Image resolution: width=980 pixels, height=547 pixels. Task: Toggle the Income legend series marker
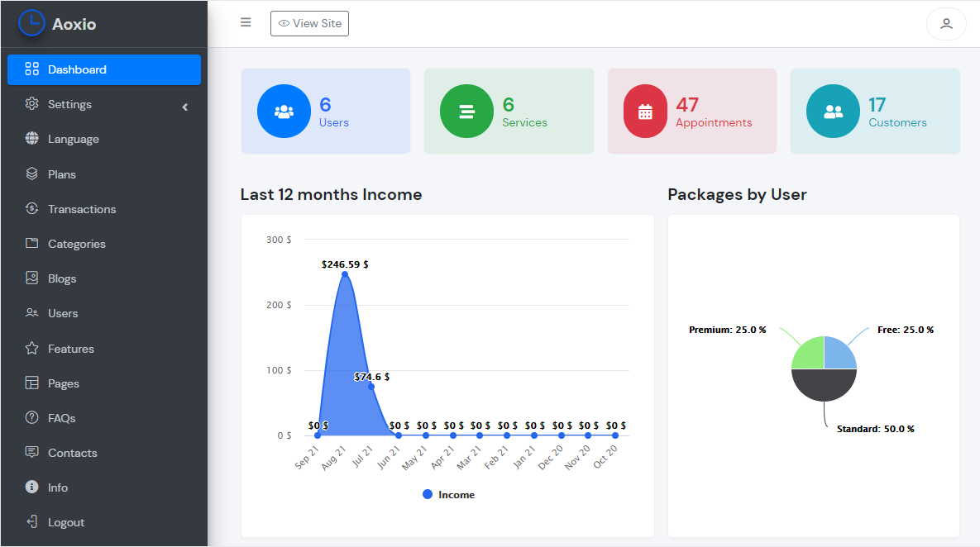click(x=428, y=494)
